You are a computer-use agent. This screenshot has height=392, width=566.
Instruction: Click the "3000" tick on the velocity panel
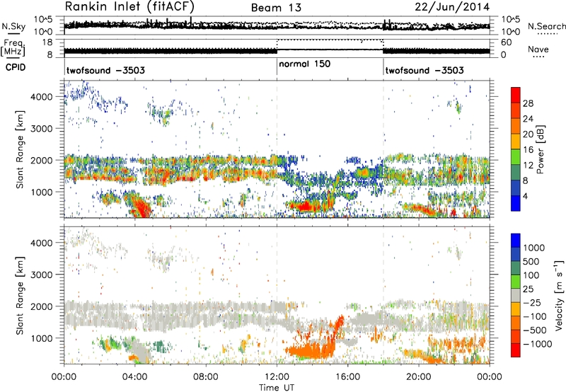pos(41,275)
